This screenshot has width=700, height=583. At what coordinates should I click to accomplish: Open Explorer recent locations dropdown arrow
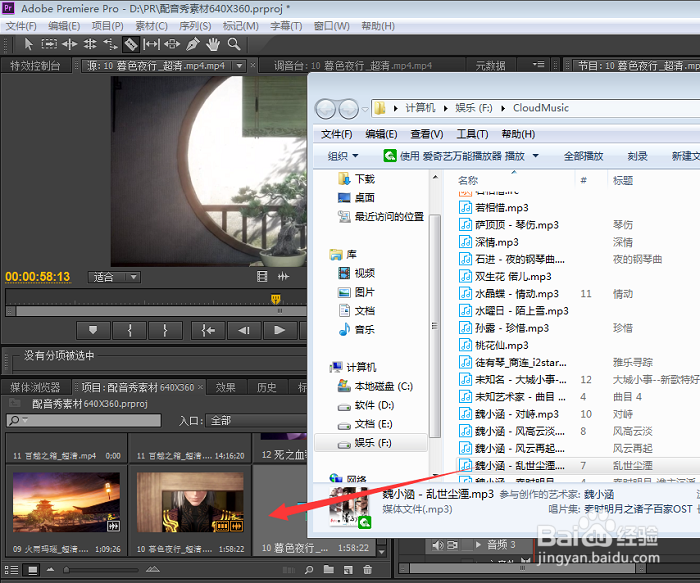point(365,109)
